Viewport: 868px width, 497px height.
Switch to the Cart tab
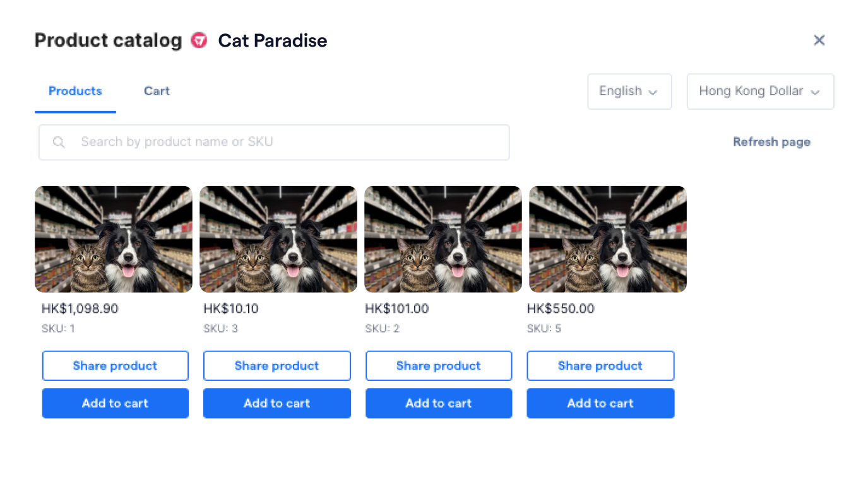click(157, 91)
